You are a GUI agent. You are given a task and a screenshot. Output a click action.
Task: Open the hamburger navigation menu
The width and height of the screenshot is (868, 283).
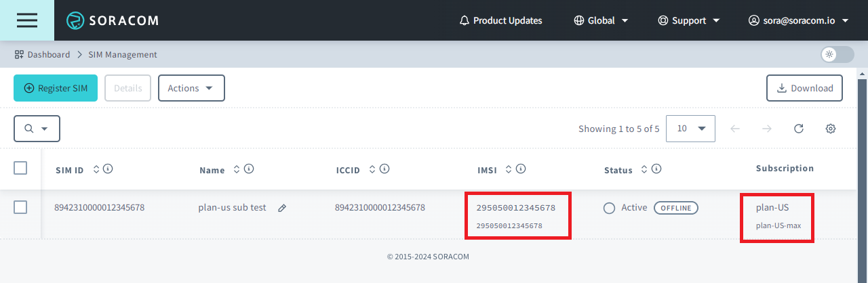[27, 20]
